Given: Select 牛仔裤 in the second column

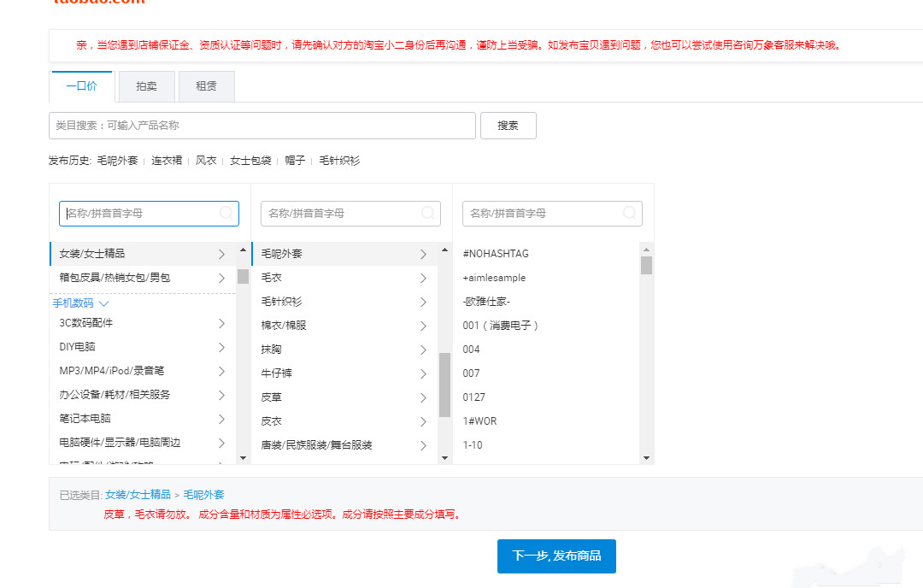Looking at the screenshot, I should [x=342, y=373].
